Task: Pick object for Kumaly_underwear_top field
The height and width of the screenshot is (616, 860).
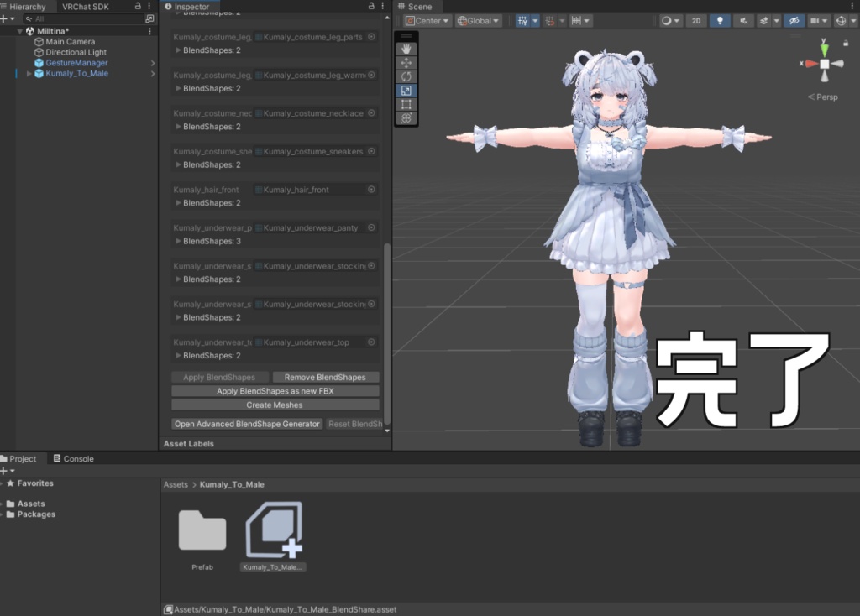Action: click(x=371, y=342)
